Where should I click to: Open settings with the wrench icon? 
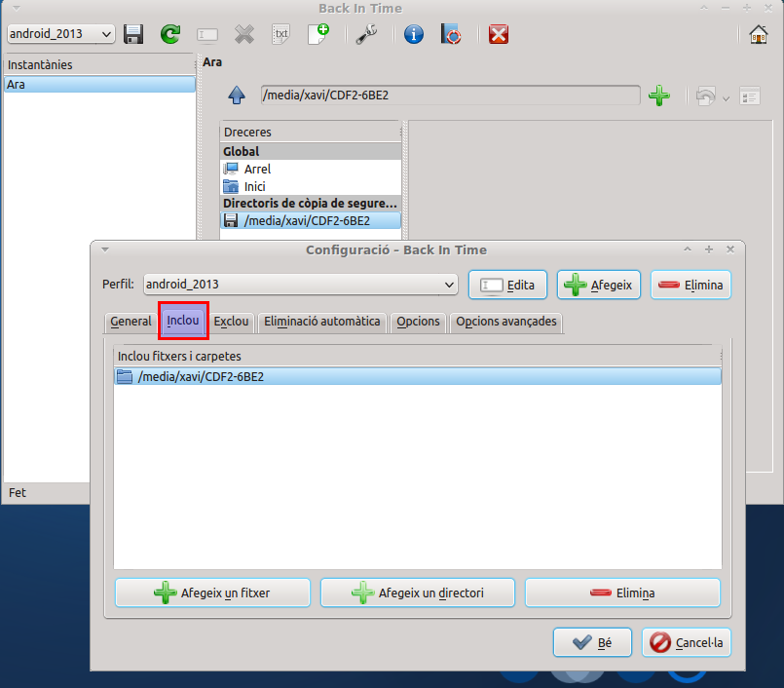click(367, 34)
